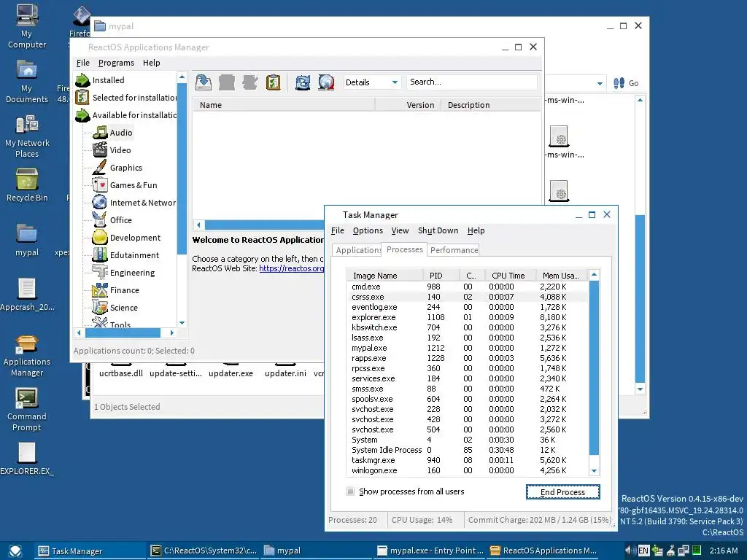Click the greyed Modify toolbar icon
This screenshot has width=747, height=560.
click(249, 82)
